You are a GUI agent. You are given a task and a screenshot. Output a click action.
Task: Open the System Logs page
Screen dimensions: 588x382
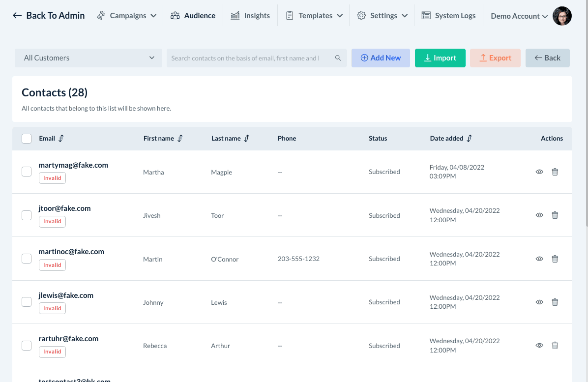coord(448,15)
